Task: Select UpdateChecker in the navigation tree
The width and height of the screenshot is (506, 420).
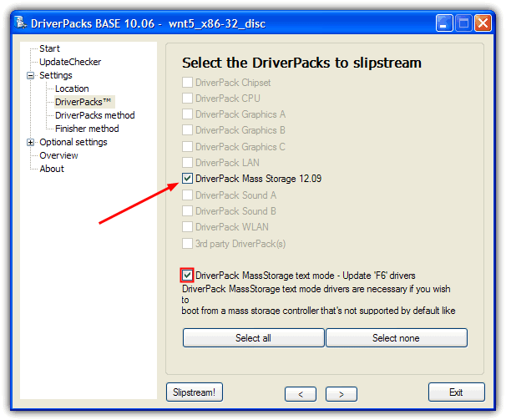Action: click(70, 62)
